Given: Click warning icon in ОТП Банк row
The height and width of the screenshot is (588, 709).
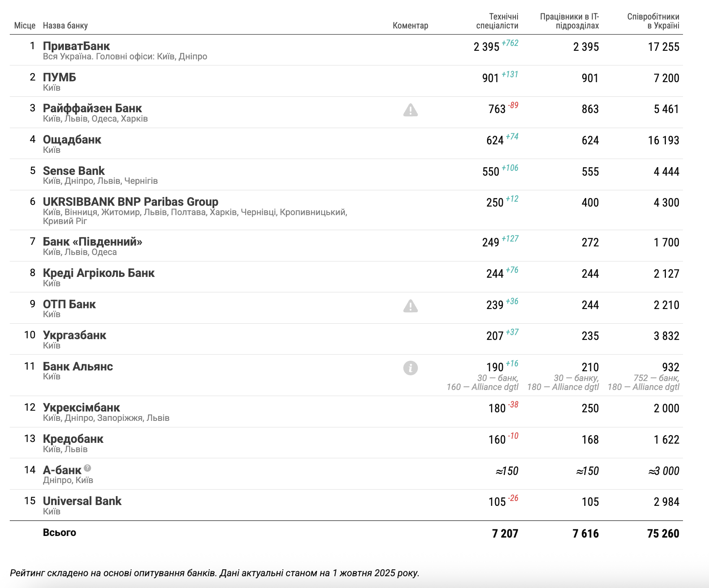Looking at the screenshot, I should click(410, 306).
